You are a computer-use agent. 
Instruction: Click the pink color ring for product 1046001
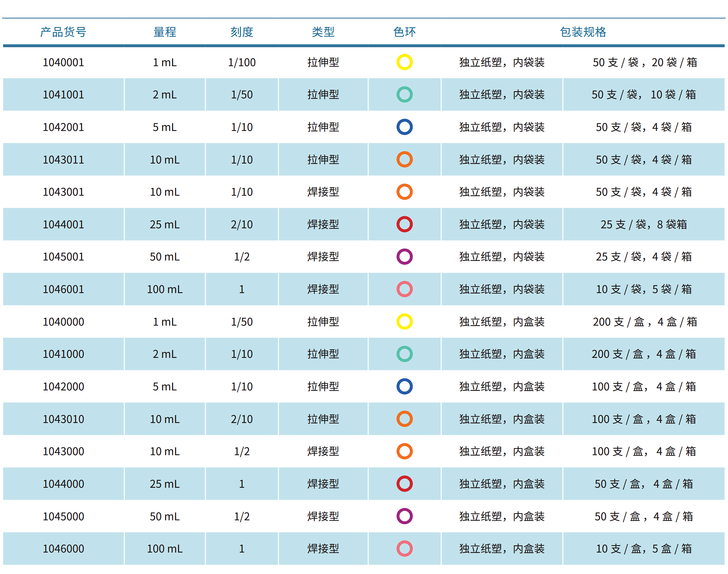pyautogui.click(x=404, y=289)
